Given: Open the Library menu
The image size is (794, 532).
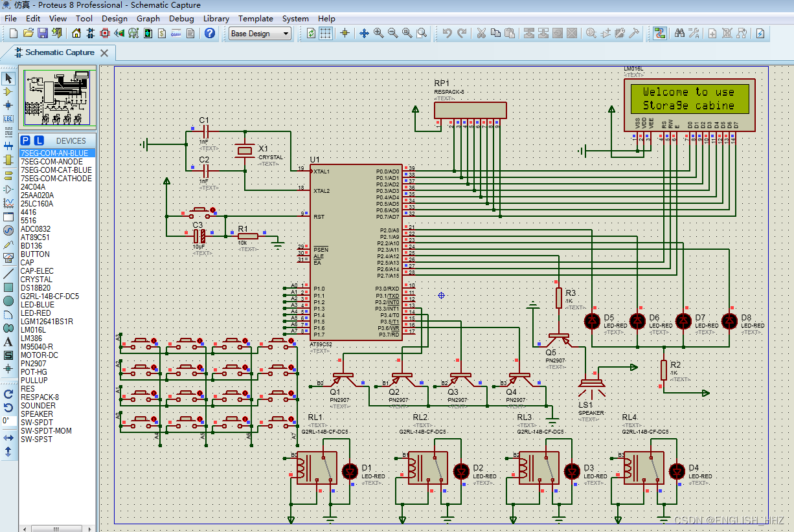Looking at the screenshot, I should point(216,18).
